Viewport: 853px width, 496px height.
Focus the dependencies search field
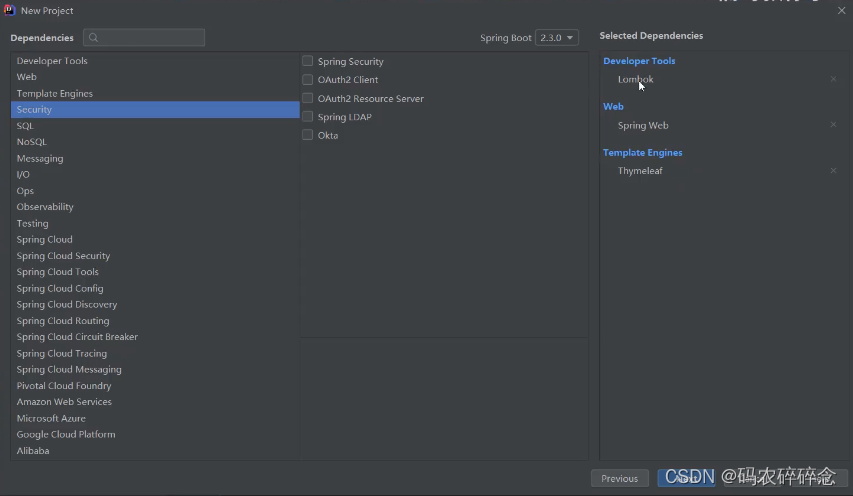[144, 38]
